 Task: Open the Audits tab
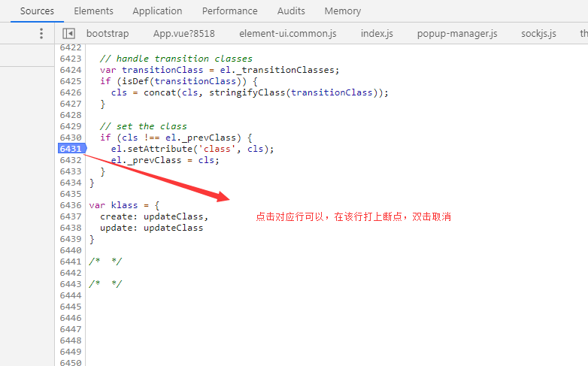[x=291, y=11]
